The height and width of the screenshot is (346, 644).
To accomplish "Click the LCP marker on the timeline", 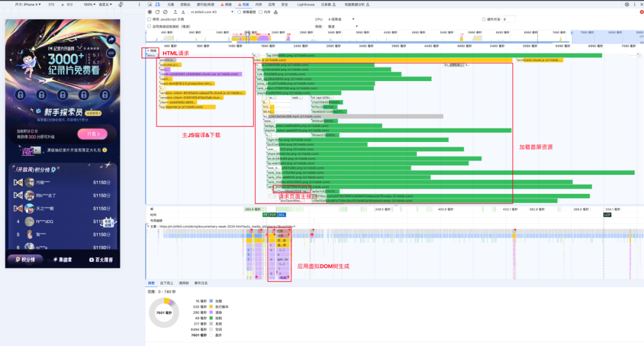I will pos(607,215).
